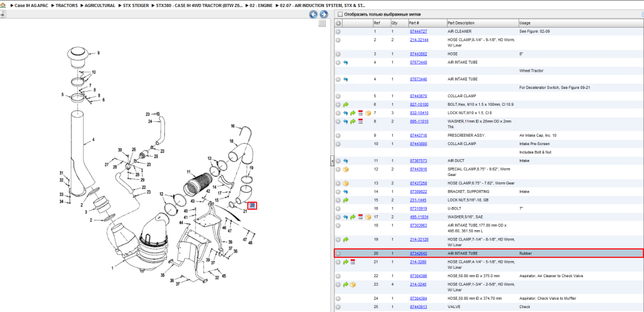Image resolution: width=644 pixels, height=312 pixels.
Task: Click blue arrow icon on LOCK NUT M10 row
Action: coord(345,113)
